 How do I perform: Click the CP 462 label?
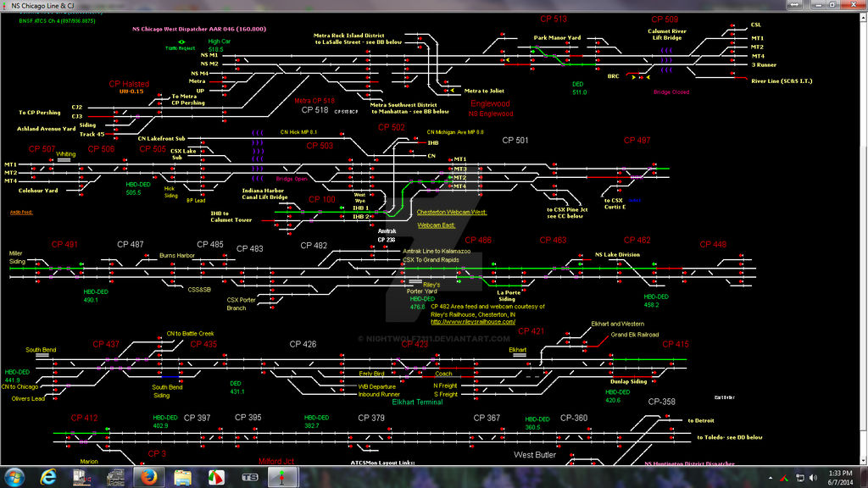[x=637, y=240]
